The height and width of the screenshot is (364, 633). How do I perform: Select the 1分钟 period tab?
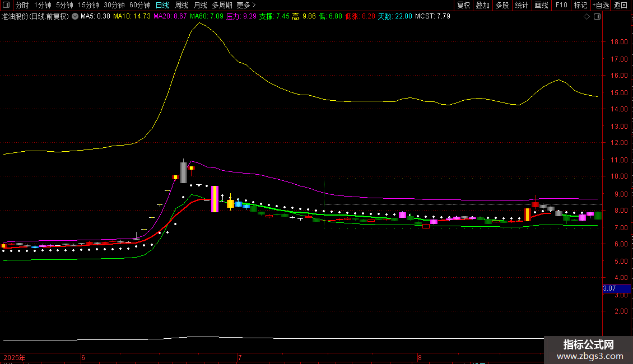[43, 5]
